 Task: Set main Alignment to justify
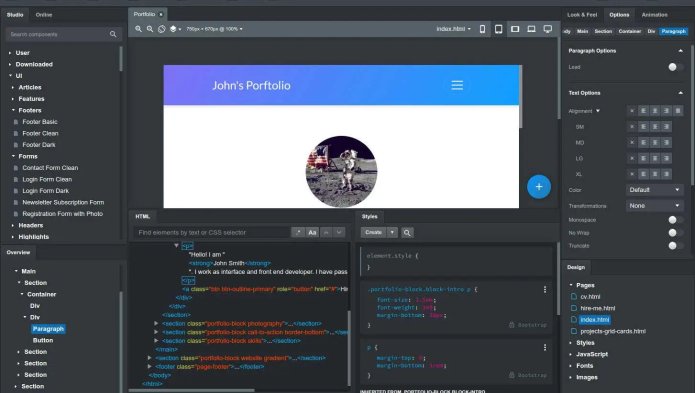pos(678,111)
